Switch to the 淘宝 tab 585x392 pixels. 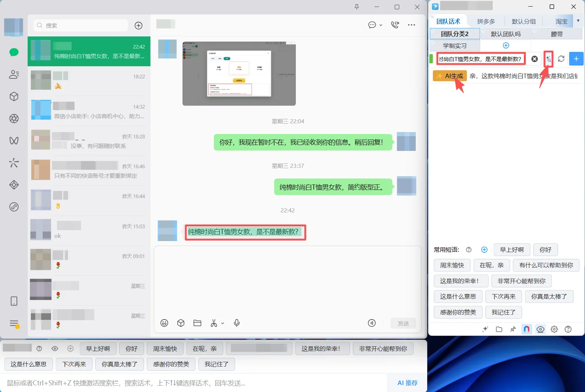561,21
